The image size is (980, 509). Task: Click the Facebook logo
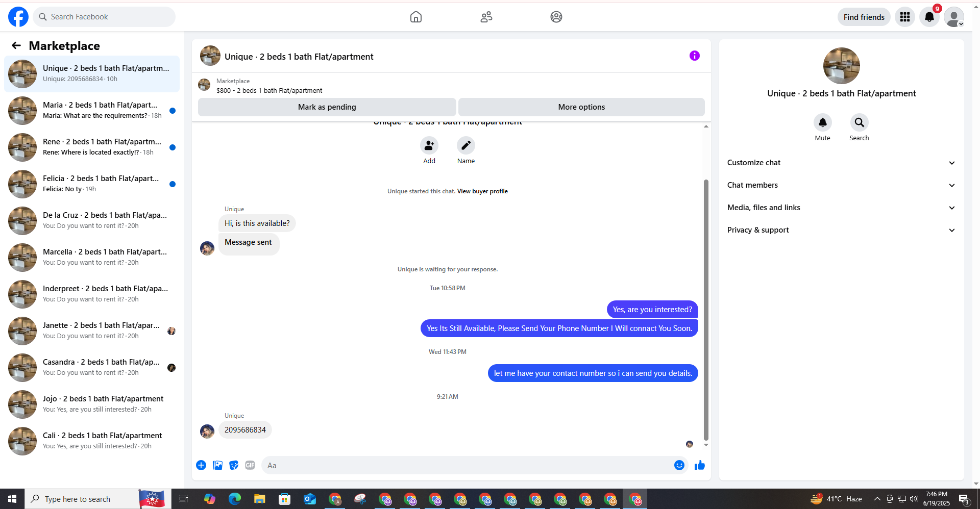click(18, 17)
